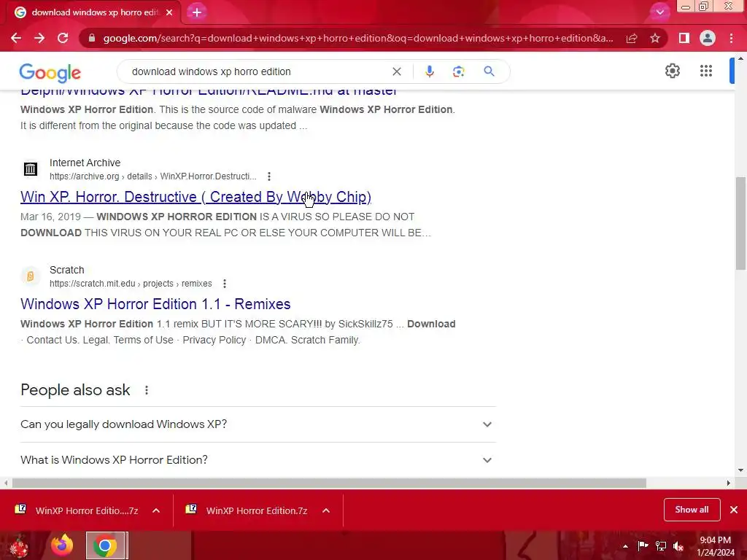
Task: Open the new tab plus button
Action: tap(197, 12)
